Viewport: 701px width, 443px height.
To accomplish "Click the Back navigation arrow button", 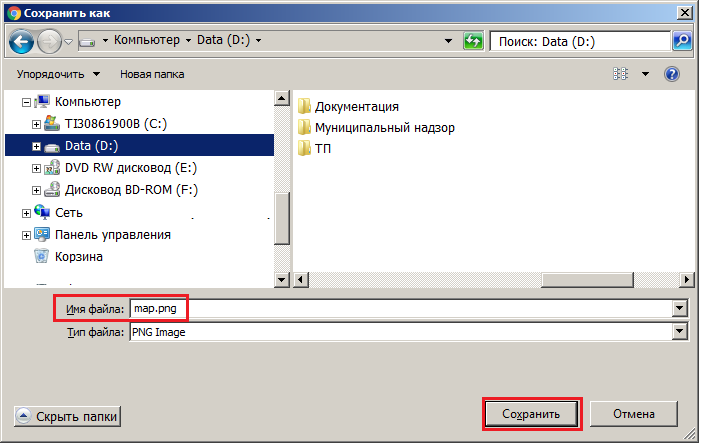I will [x=22, y=41].
